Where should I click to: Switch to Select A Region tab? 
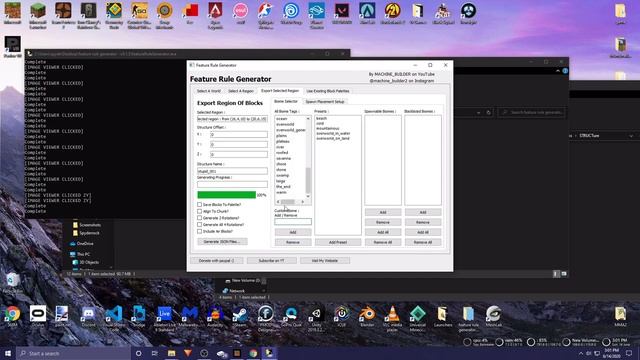[241, 91]
